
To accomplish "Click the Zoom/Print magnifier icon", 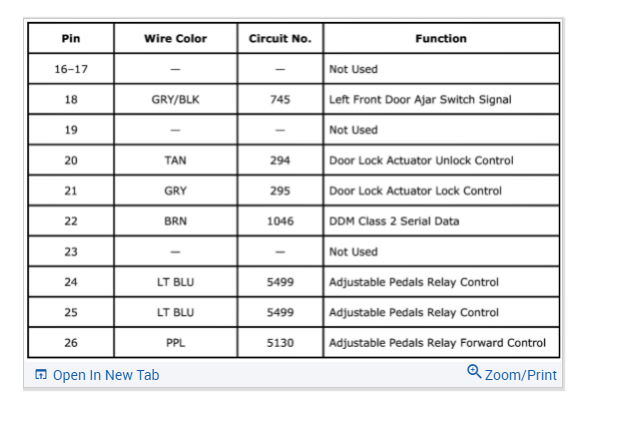I will (x=474, y=373).
